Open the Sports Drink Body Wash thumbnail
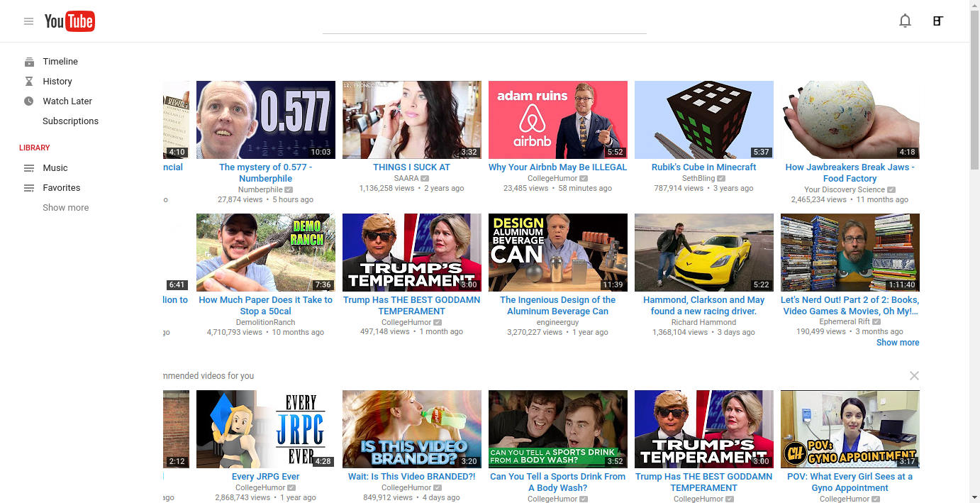 pos(558,429)
